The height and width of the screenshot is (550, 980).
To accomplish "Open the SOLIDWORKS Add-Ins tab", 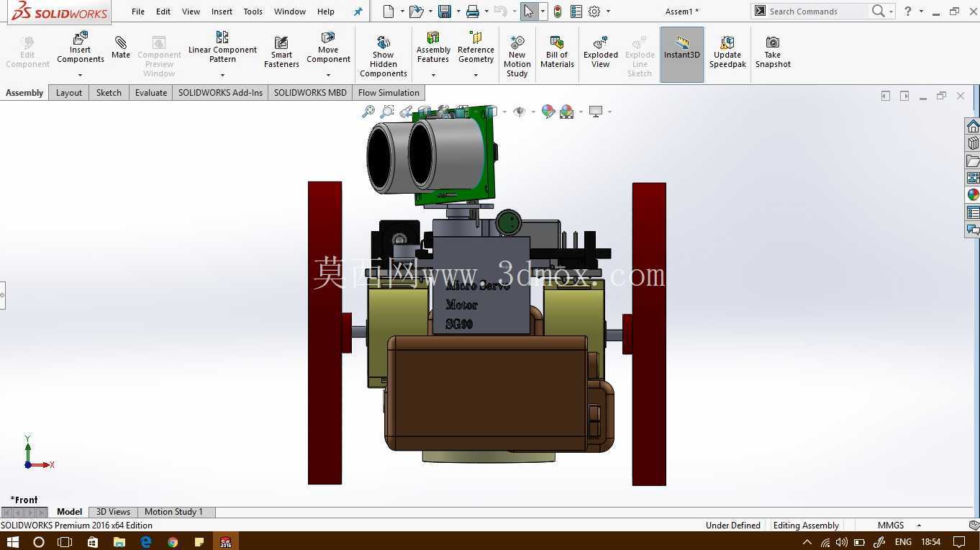I will (x=220, y=93).
